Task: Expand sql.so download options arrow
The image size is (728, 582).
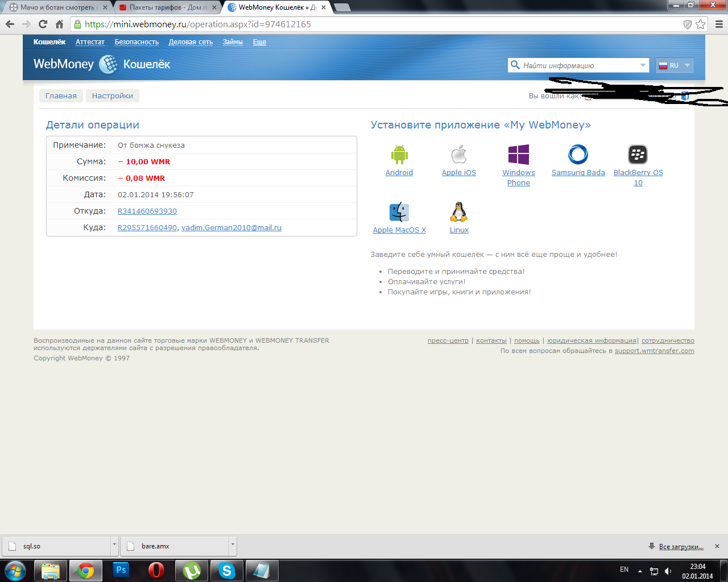Action: 114,544
